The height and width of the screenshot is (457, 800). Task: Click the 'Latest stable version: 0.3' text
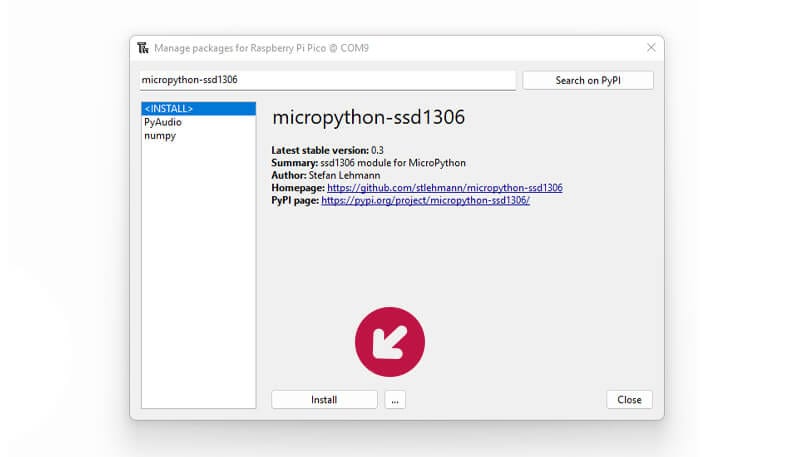[327, 150]
